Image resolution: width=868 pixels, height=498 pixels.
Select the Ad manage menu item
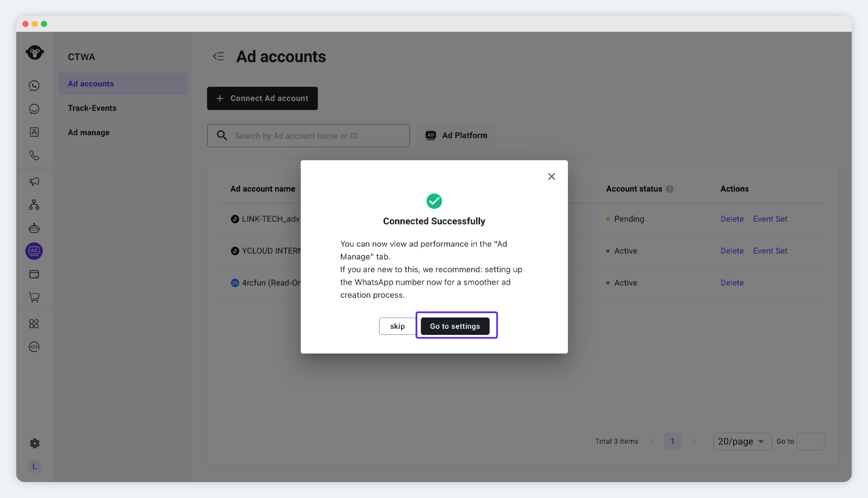[x=89, y=132]
